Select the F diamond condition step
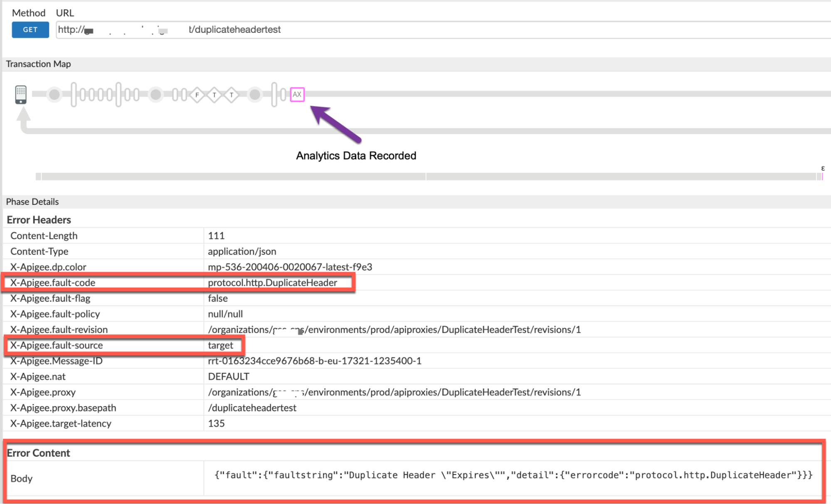831x504 pixels. (x=197, y=95)
